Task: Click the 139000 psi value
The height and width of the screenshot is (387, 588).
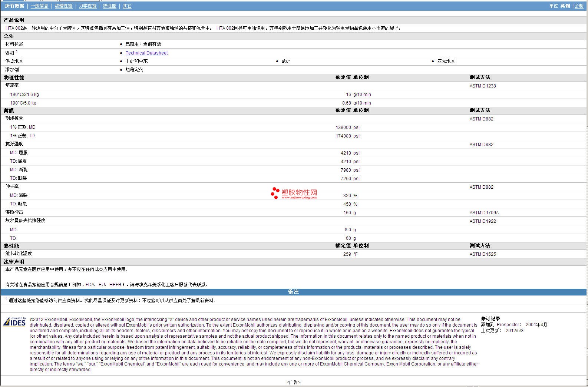Action: [x=347, y=128]
